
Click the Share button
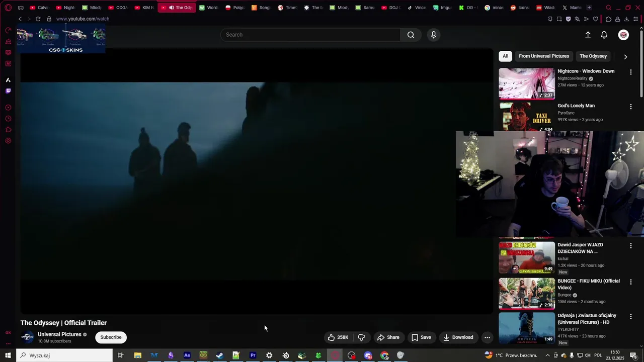pos(388,337)
